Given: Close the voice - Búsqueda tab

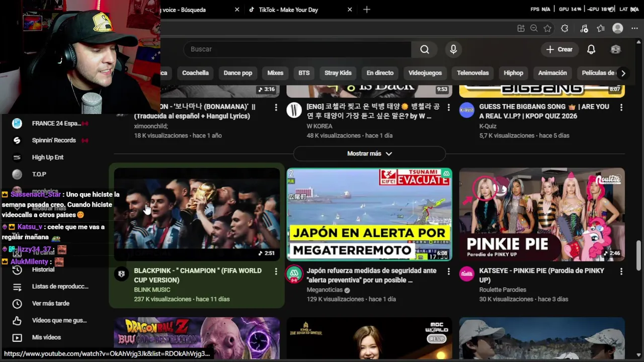Looking at the screenshot, I should pyautogui.click(x=237, y=10).
